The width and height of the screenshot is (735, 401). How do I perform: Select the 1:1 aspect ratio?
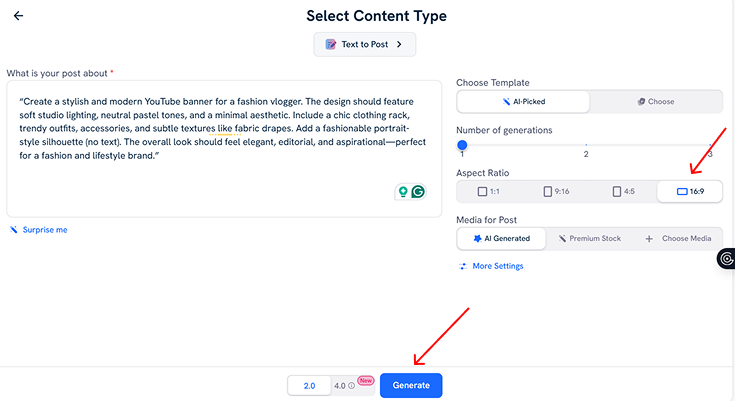click(x=489, y=191)
